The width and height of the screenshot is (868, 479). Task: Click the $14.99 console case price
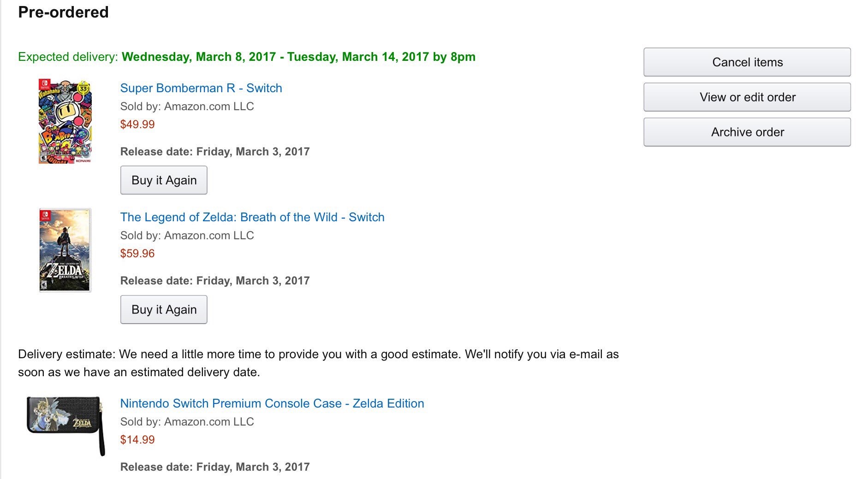click(137, 440)
